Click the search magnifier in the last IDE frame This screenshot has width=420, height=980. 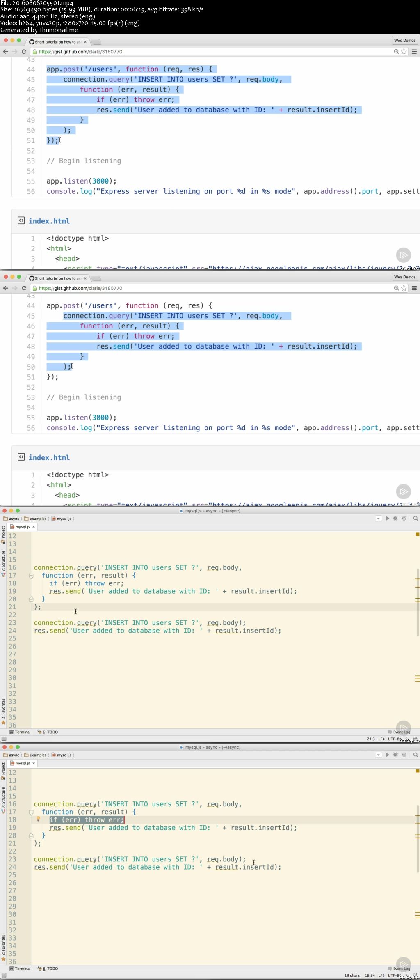[415, 755]
